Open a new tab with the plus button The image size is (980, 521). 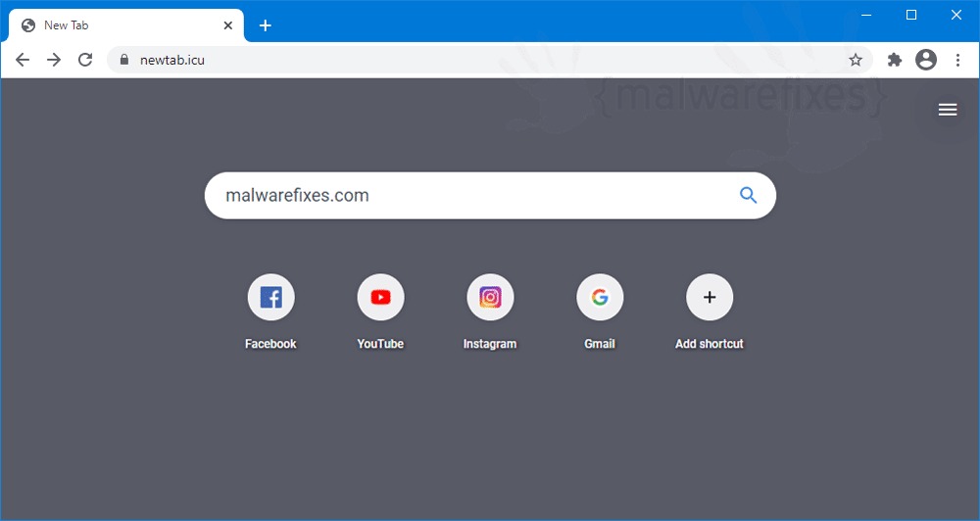(266, 25)
